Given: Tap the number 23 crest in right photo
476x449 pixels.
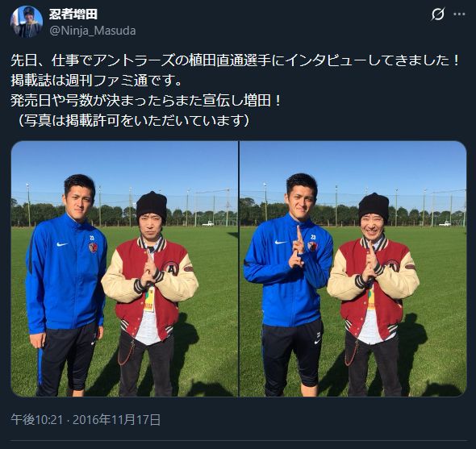Looking at the screenshot, I should click(x=312, y=243).
